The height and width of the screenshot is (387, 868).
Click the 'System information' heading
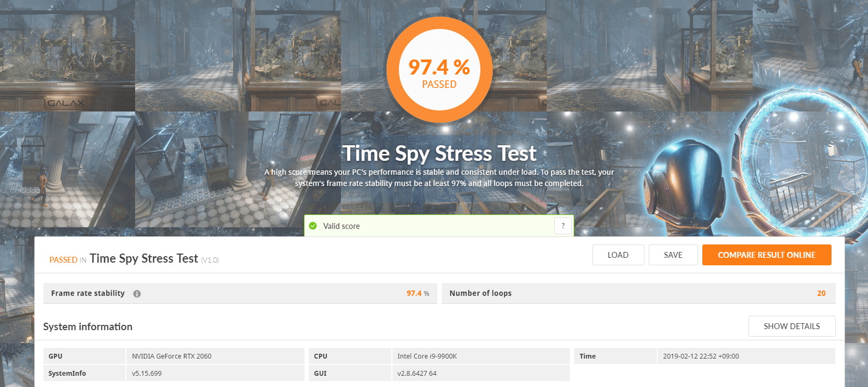click(88, 326)
